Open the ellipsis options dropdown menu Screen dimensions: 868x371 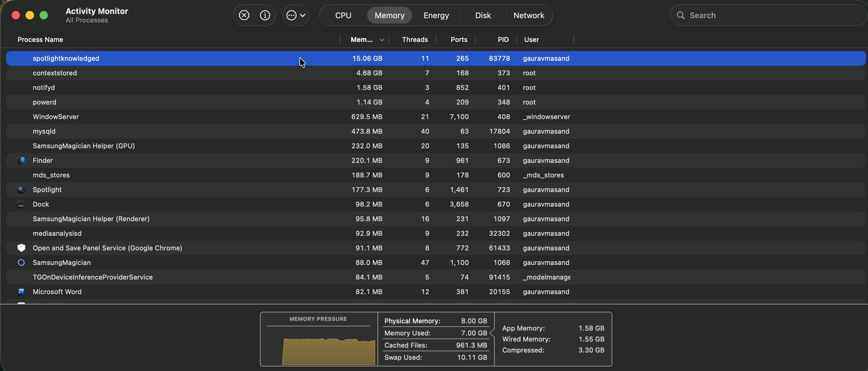click(x=296, y=15)
